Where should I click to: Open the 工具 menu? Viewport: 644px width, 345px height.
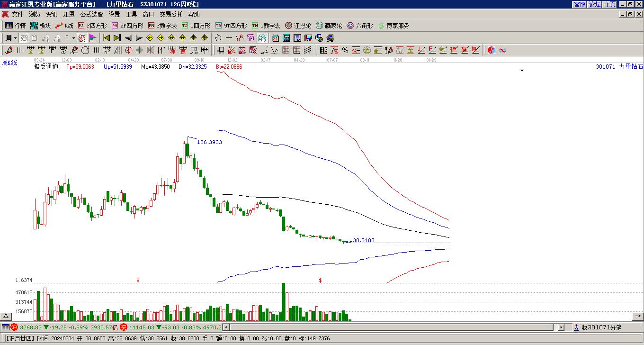tap(131, 15)
